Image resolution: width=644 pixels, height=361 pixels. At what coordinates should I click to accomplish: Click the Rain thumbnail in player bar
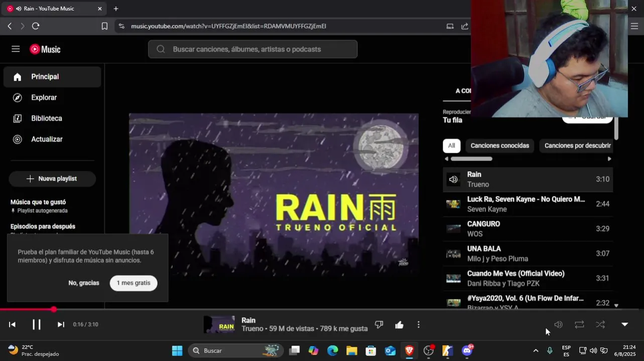tap(219, 324)
